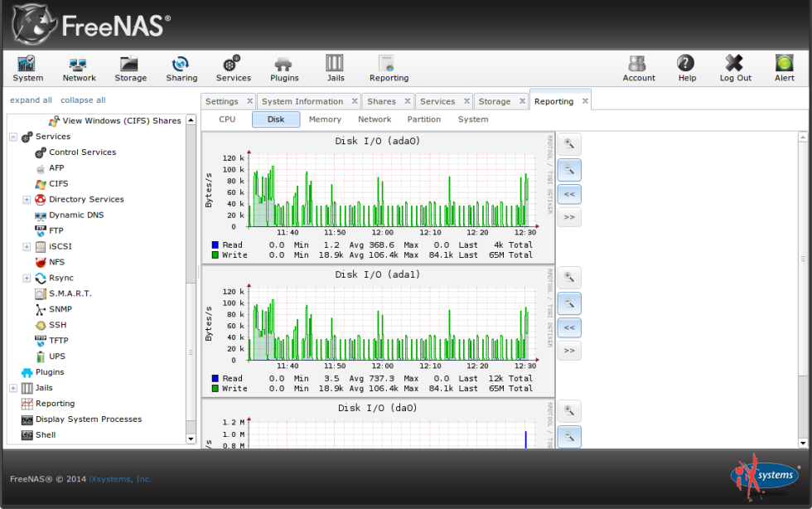Open the Plugins toolbar icon
The image size is (812, 509).
(284, 68)
